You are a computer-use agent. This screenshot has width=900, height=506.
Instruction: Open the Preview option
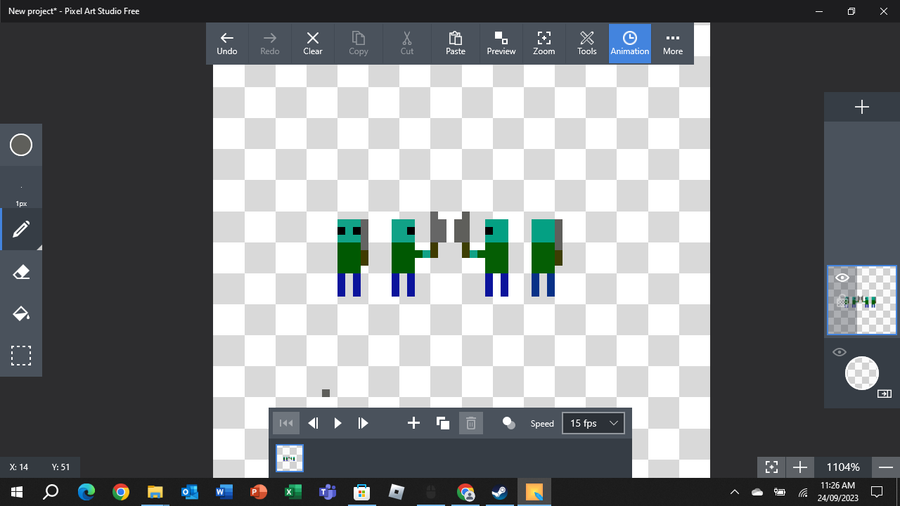coord(501,44)
